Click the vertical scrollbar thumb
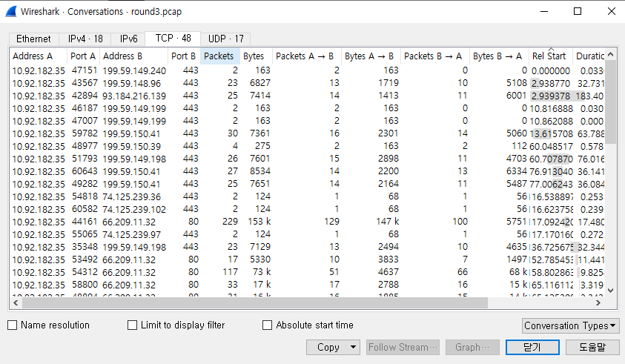The height and width of the screenshot is (364, 625). [611, 102]
